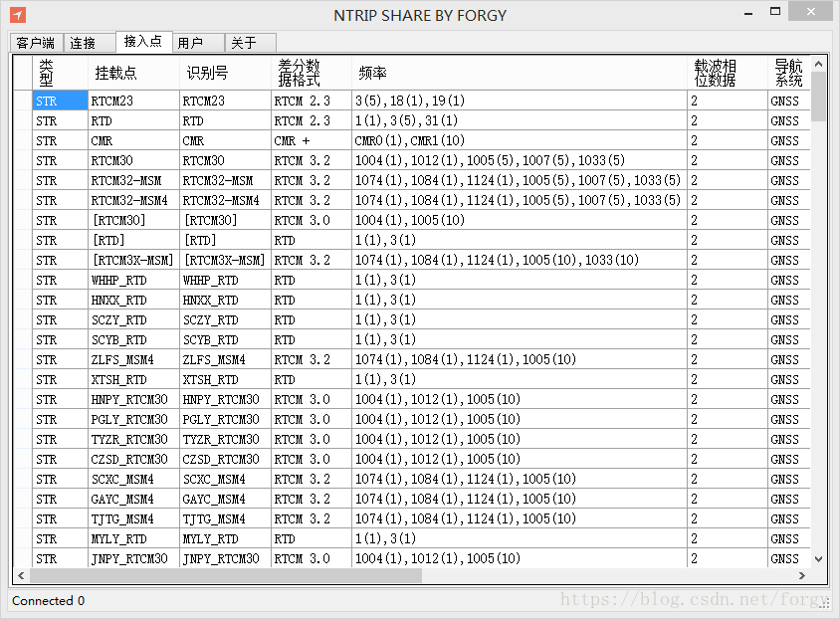Switch to the 连接 tab
Image resolution: width=840 pixels, height=619 pixels.
point(89,43)
